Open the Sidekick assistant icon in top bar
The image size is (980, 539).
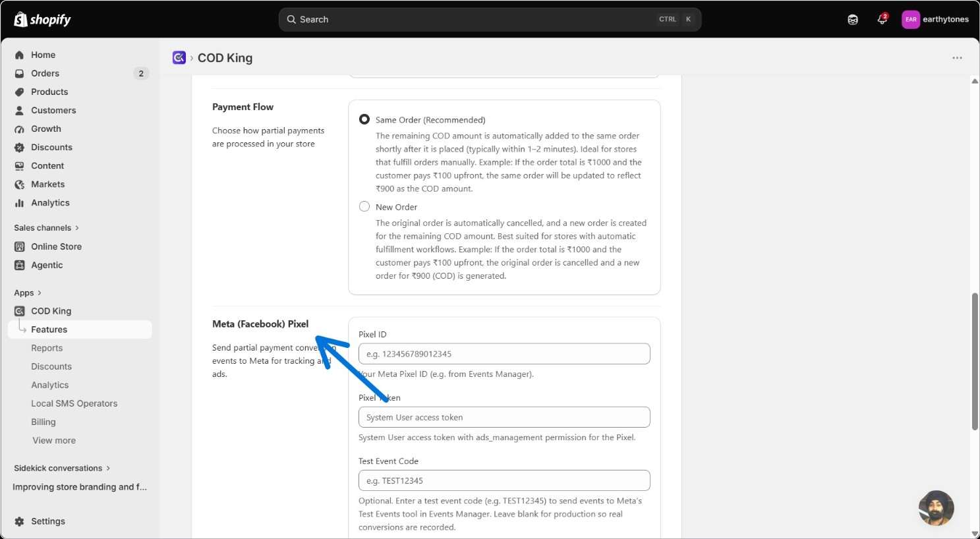[x=853, y=20]
